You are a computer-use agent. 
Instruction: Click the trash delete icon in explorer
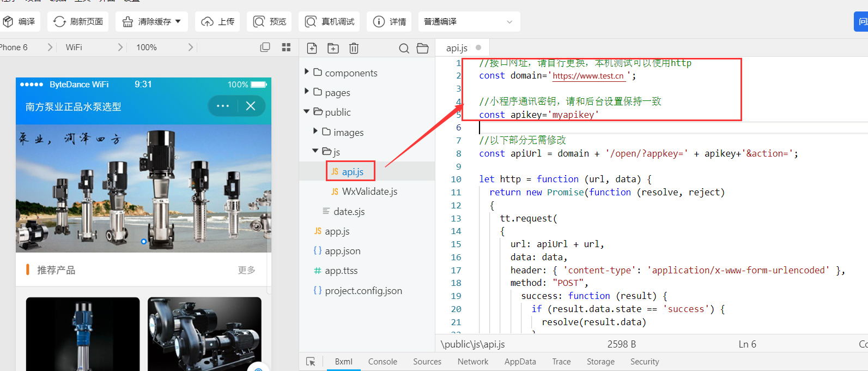coord(354,48)
